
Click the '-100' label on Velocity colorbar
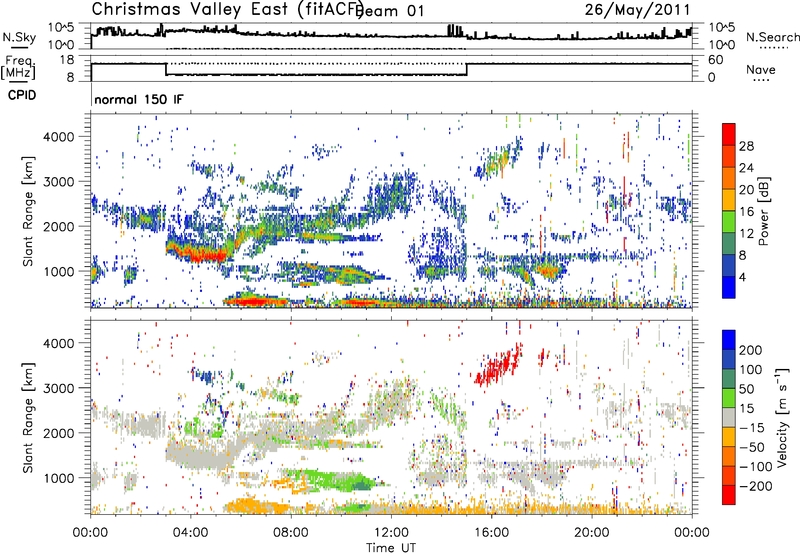pyautogui.click(x=756, y=467)
